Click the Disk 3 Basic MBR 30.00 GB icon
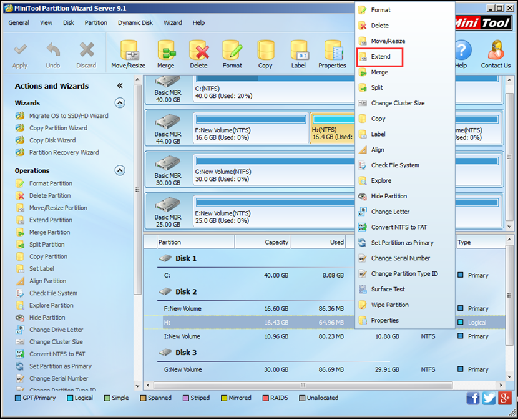The width and height of the screenshot is (518, 420). point(168,163)
